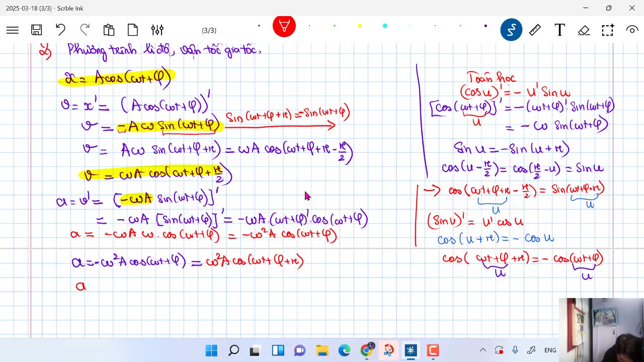Image resolution: width=644 pixels, height=362 pixels.
Task: Open the Windows Start menu
Action: click(x=211, y=350)
